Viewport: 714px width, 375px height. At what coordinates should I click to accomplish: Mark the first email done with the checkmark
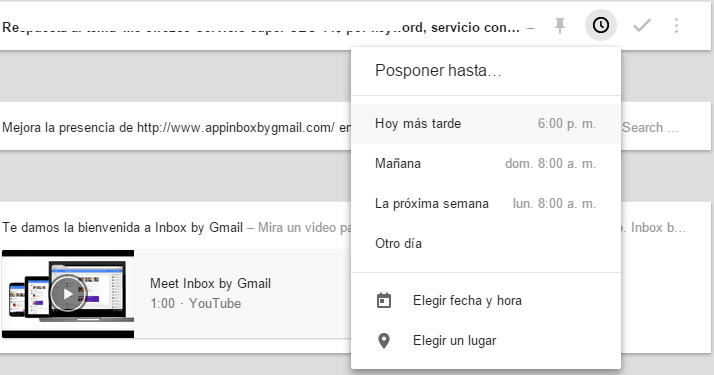click(x=642, y=25)
